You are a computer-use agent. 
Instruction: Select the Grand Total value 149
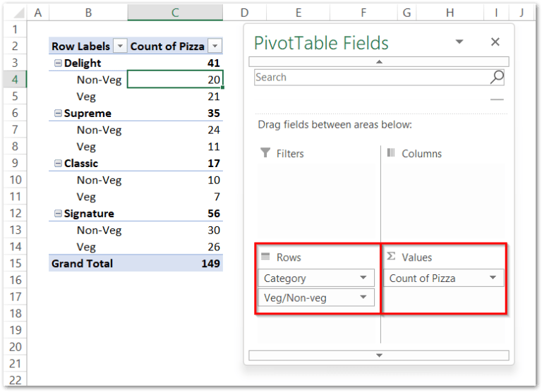pyautogui.click(x=175, y=263)
